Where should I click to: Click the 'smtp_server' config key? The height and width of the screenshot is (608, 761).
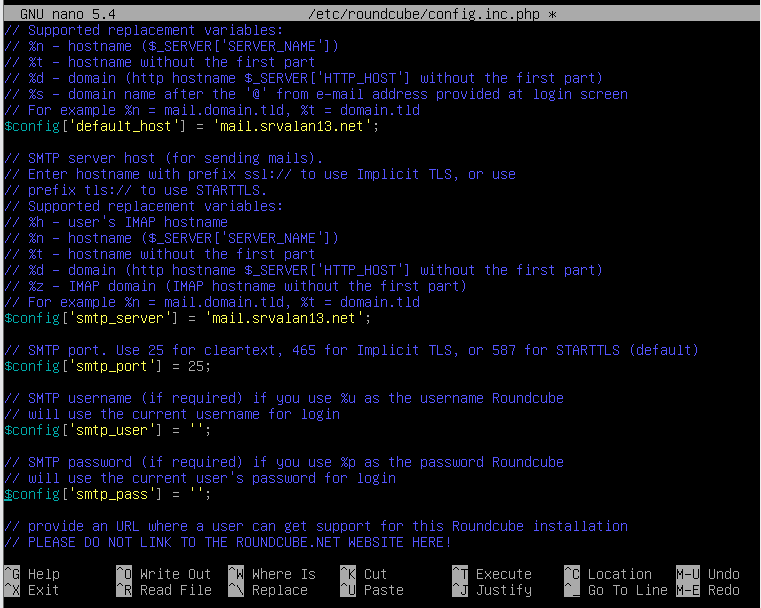120,318
